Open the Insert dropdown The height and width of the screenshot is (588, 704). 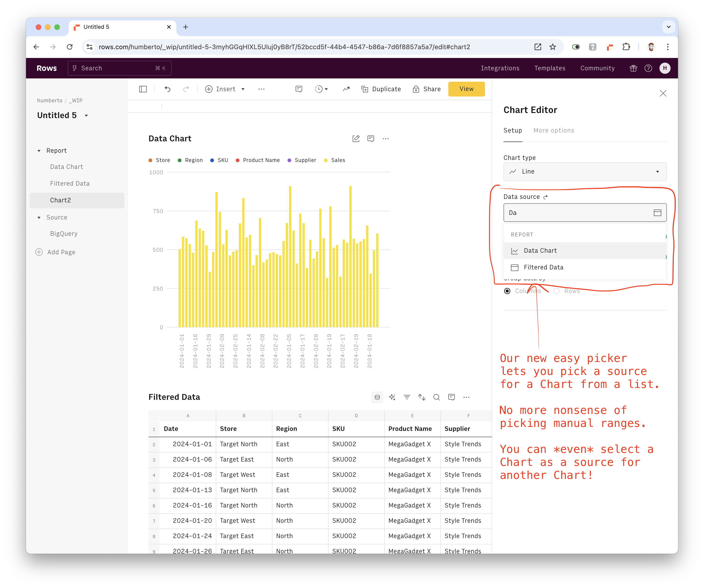coord(225,89)
